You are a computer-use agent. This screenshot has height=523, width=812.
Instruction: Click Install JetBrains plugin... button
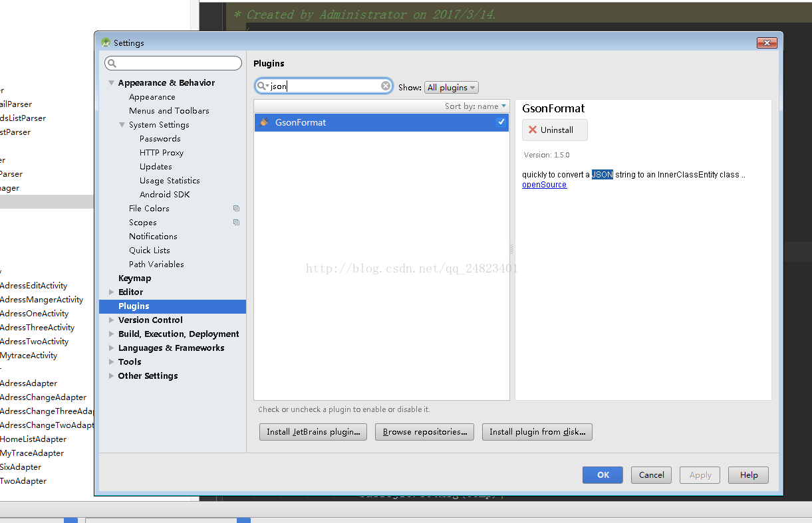(313, 432)
